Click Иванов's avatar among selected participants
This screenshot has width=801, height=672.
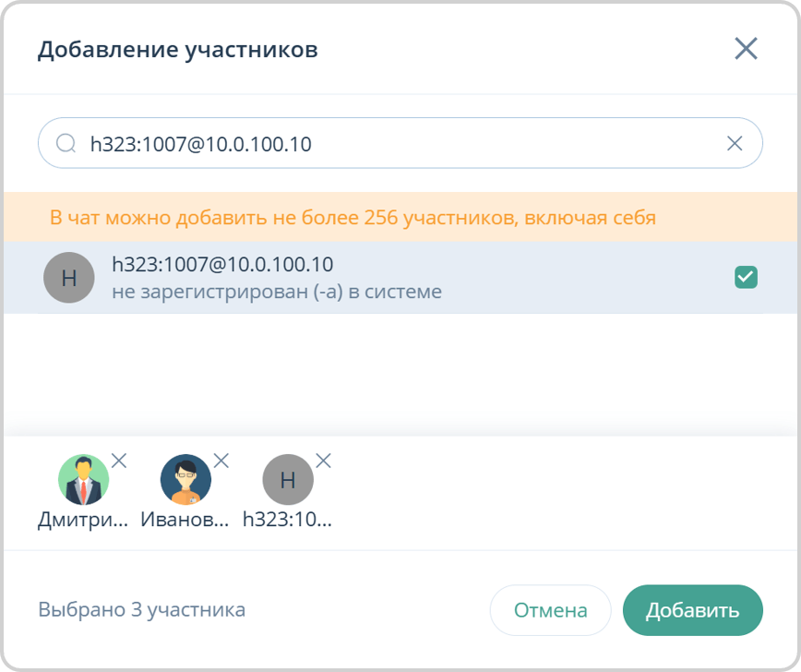coord(185,479)
